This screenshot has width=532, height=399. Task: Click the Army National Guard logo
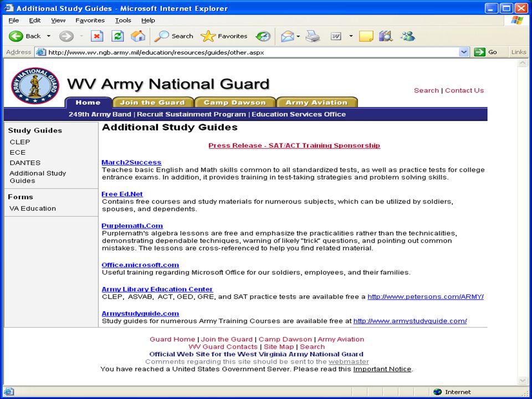(x=35, y=86)
